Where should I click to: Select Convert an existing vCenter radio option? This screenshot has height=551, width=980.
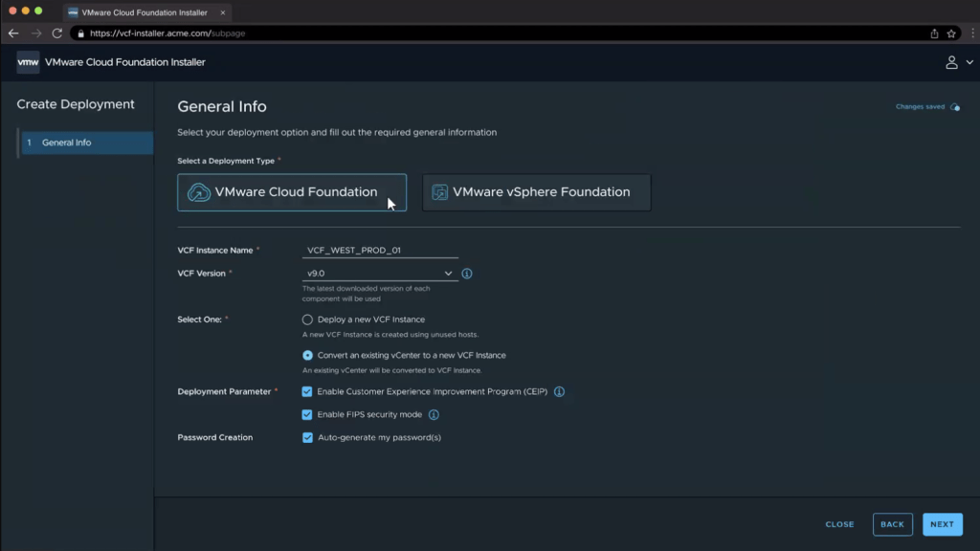[307, 355]
